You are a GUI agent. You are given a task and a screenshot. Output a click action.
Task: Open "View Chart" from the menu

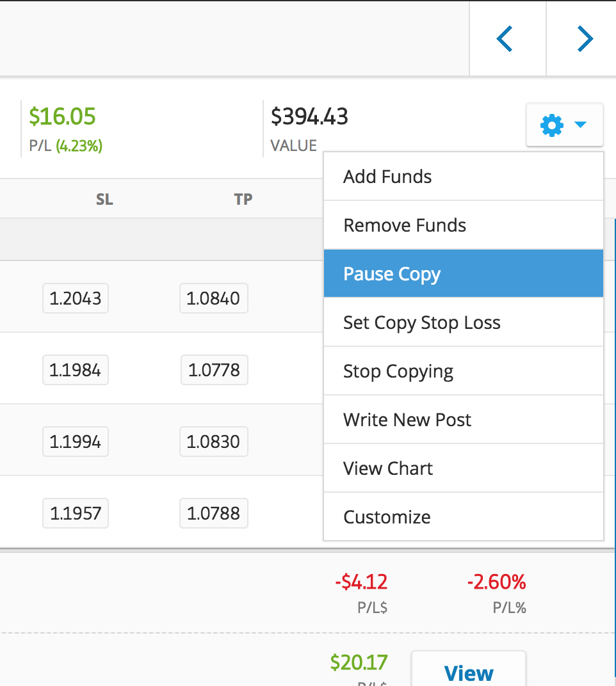point(387,468)
